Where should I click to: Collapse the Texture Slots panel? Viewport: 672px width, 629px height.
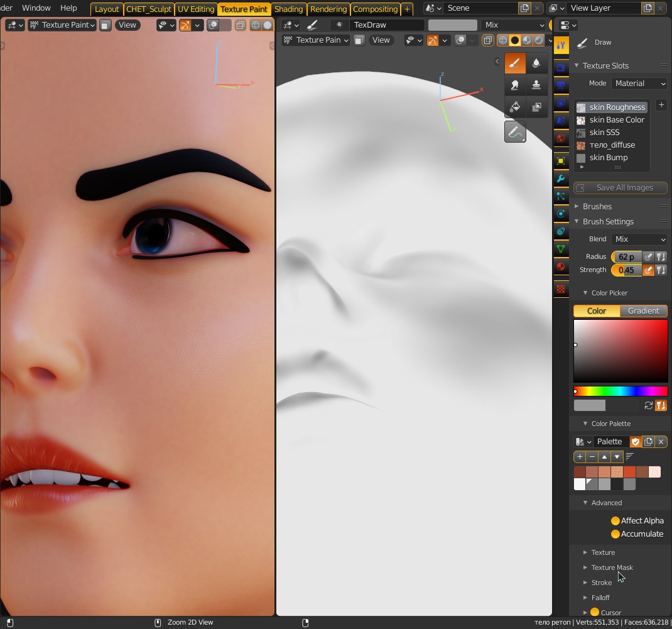pos(577,65)
